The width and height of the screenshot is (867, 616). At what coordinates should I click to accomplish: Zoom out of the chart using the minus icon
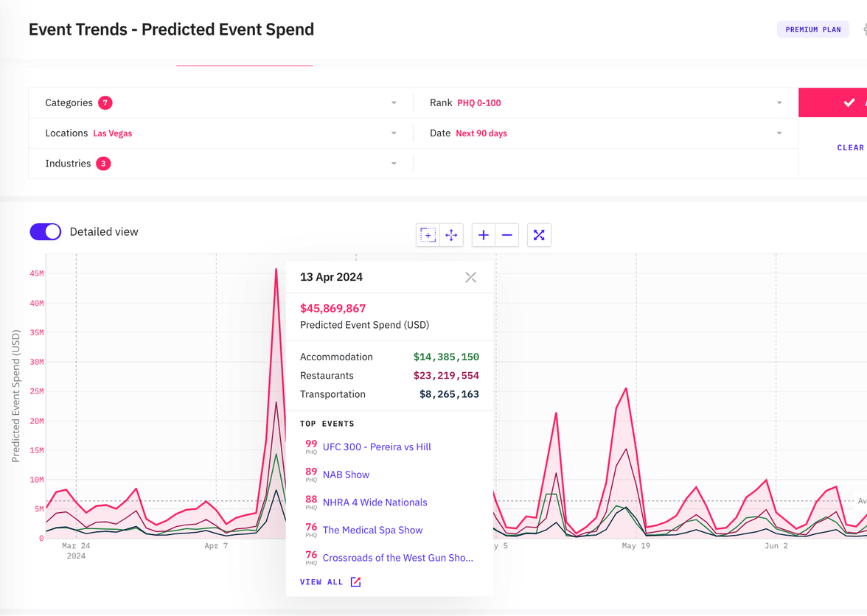click(506, 234)
